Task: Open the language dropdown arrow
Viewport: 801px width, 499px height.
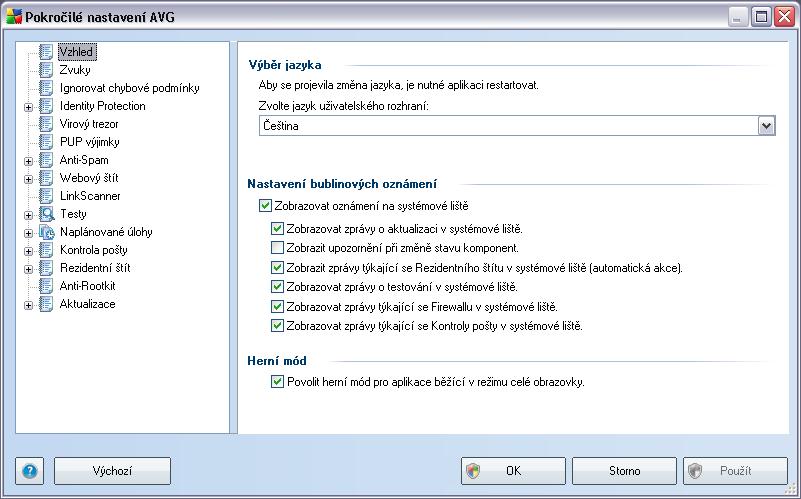Action: (766, 126)
